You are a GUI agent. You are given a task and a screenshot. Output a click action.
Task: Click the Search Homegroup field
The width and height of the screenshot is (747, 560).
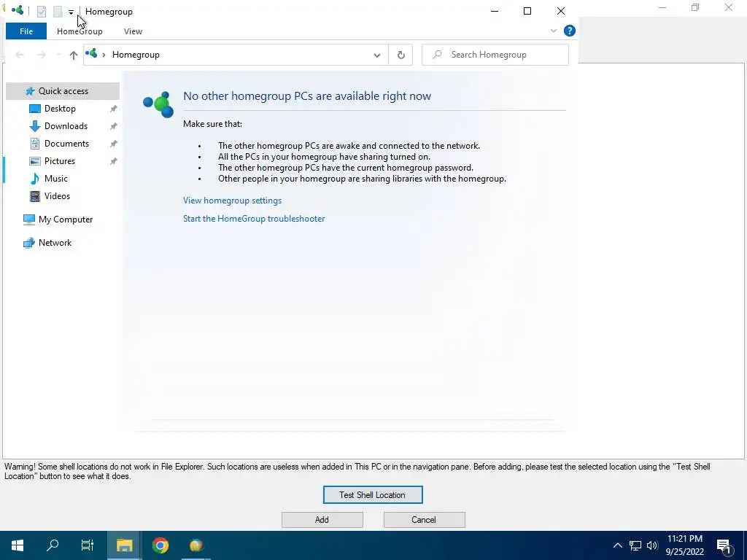495,55
